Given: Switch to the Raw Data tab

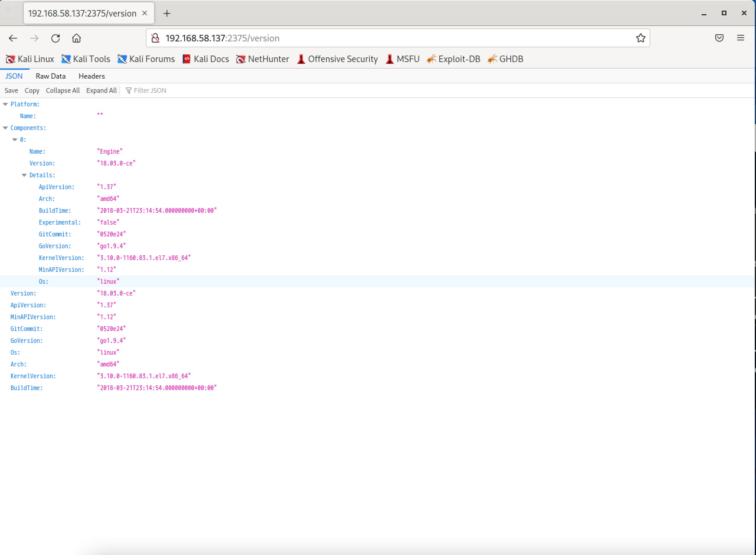Looking at the screenshot, I should [51, 76].
